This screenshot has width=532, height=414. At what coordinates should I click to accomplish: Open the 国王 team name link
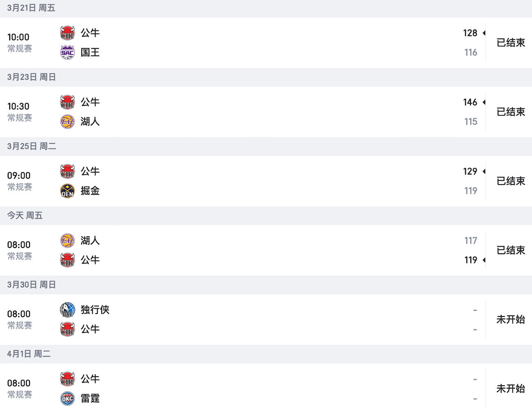click(90, 52)
